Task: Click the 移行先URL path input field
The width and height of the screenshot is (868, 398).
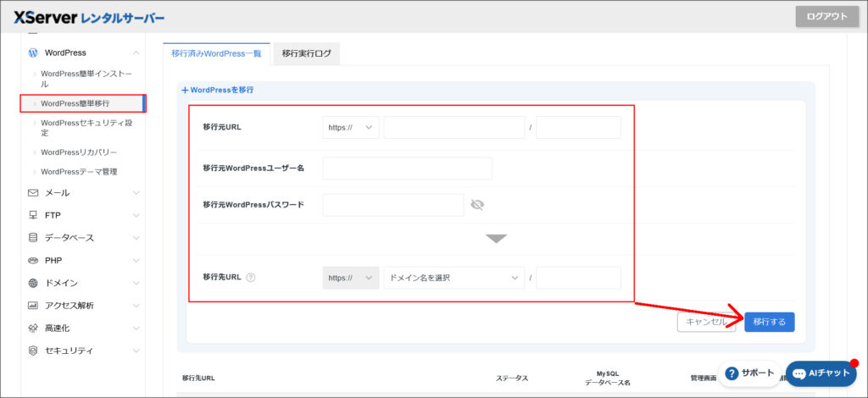Action: (x=578, y=278)
